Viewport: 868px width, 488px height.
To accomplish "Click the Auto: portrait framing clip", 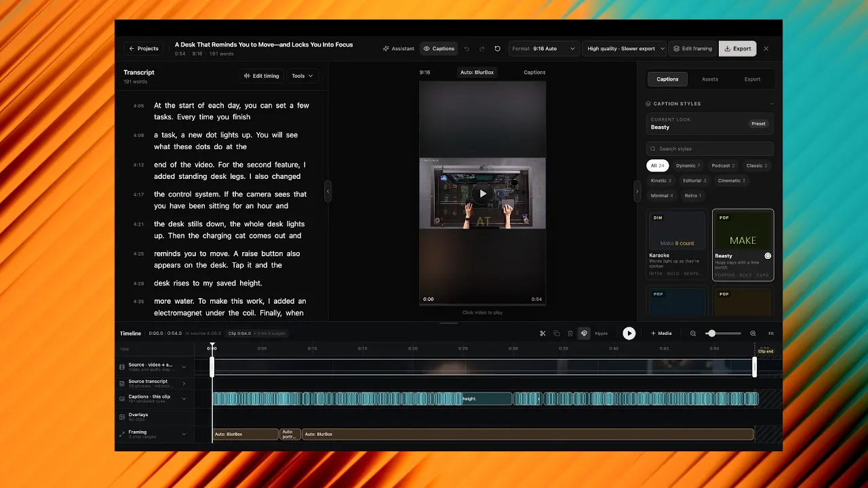I will [290, 434].
